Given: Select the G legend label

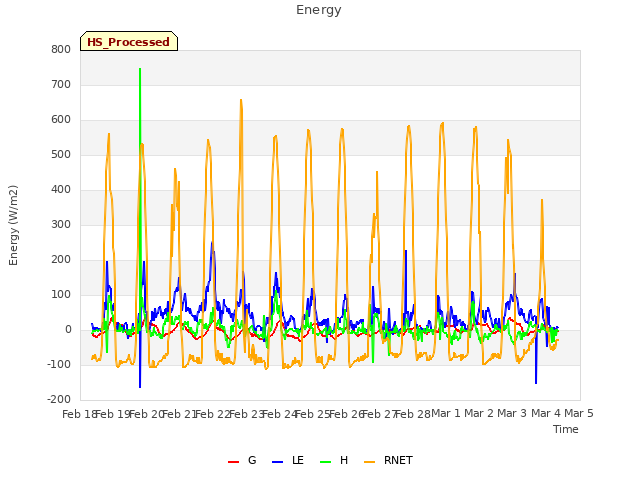Looking at the screenshot, I should tap(252, 460).
